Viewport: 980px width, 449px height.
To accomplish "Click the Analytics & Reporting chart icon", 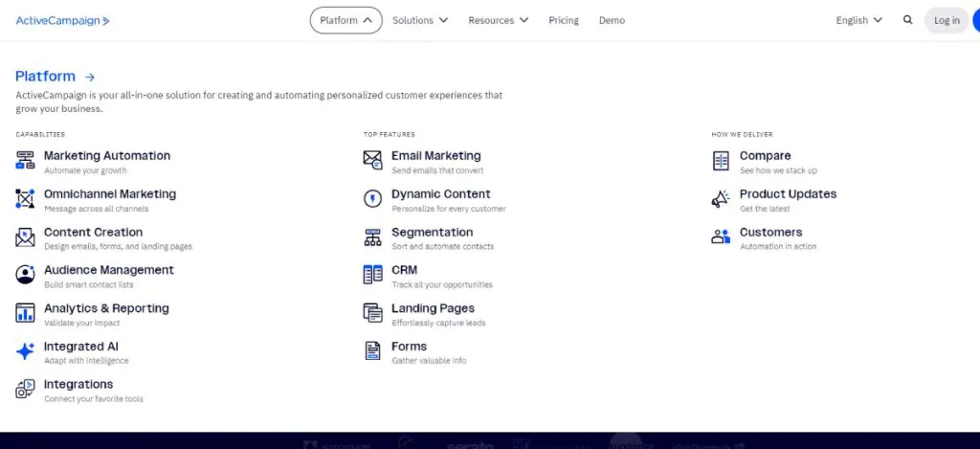I will point(25,314).
